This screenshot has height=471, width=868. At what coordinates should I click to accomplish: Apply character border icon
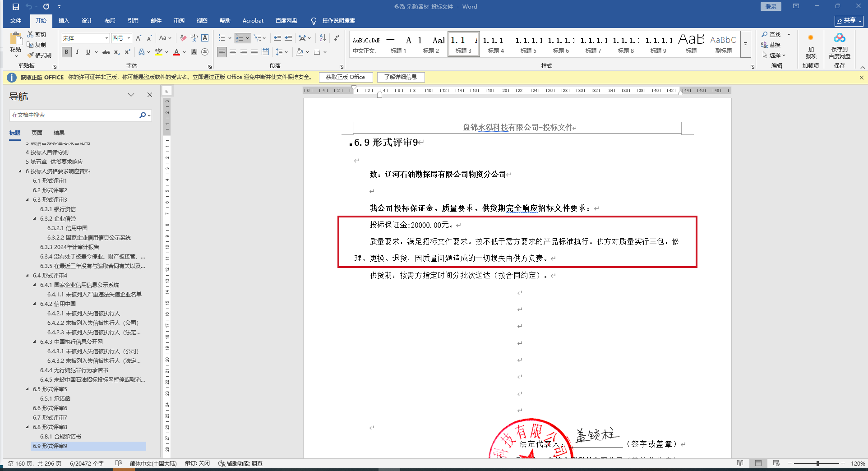pos(205,38)
